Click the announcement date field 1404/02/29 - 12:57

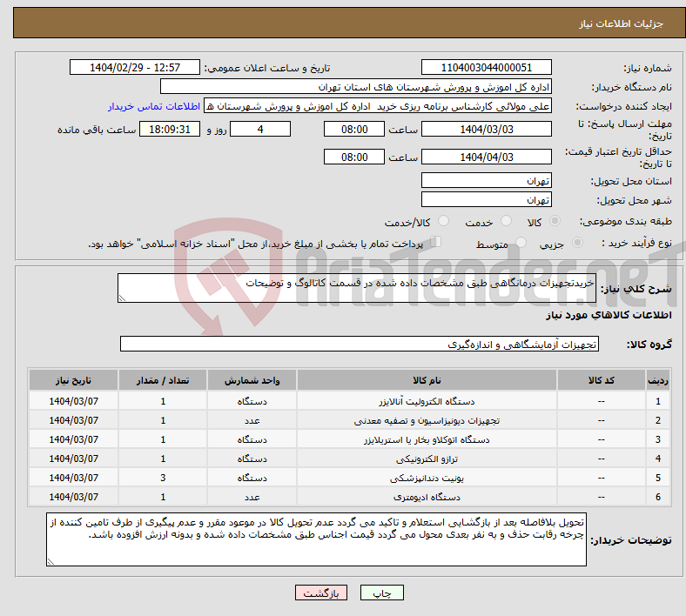[135, 67]
